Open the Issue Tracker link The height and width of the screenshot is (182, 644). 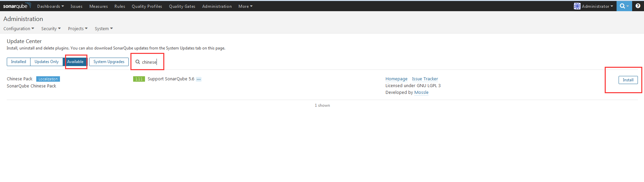pyautogui.click(x=425, y=79)
